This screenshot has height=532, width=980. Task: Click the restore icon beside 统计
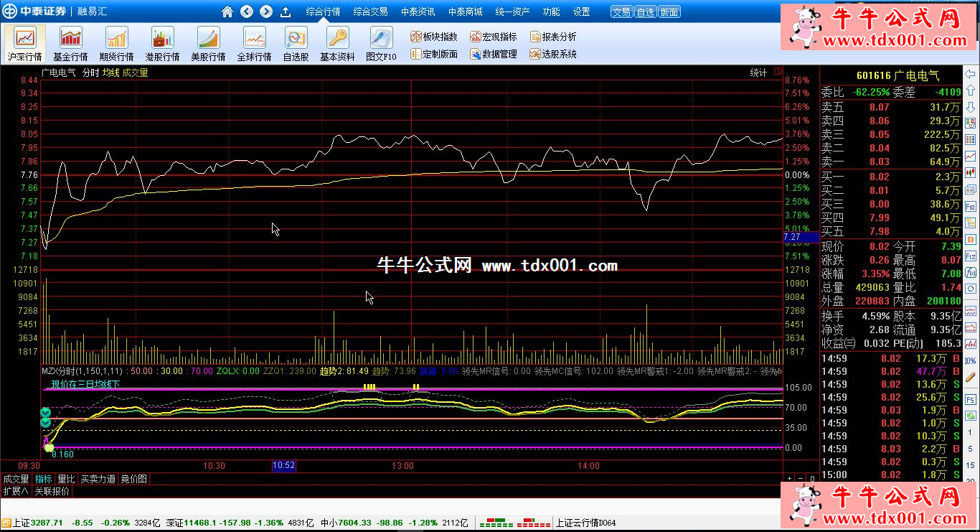(x=777, y=73)
